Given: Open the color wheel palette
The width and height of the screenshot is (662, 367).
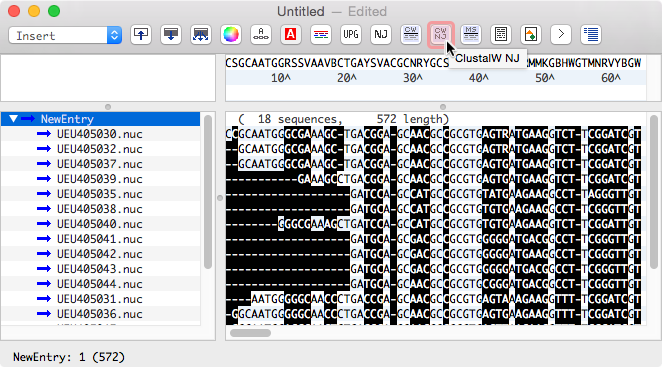Looking at the screenshot, I should pos(231,34).
